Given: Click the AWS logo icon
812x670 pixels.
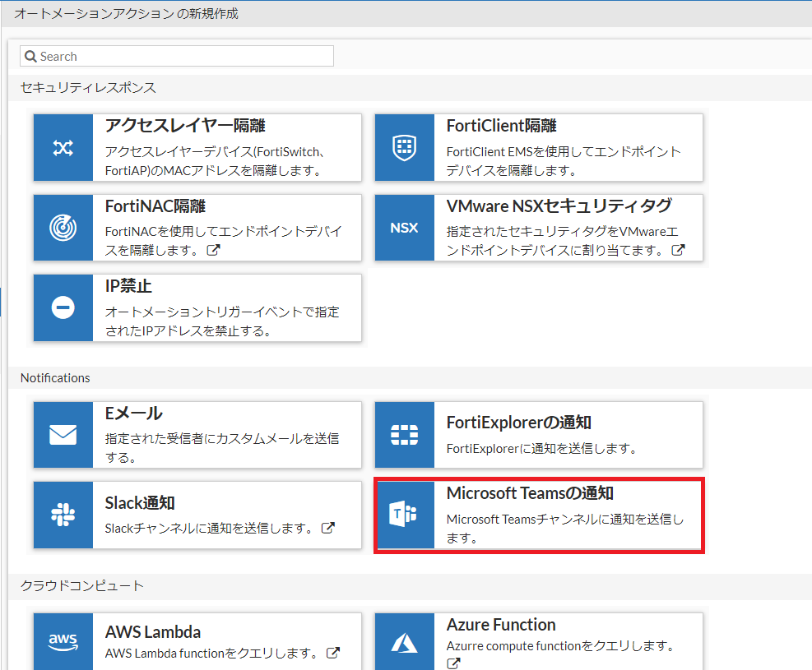Looking at the screenshot, I should click(63, 641).
